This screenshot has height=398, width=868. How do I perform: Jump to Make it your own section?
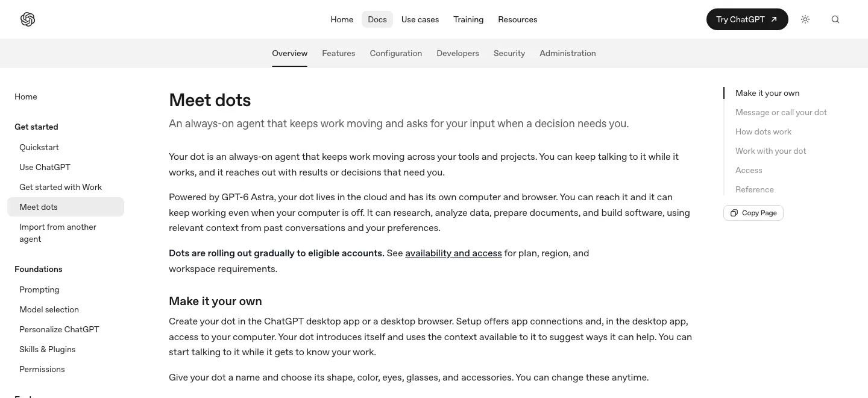click(767, 93)
